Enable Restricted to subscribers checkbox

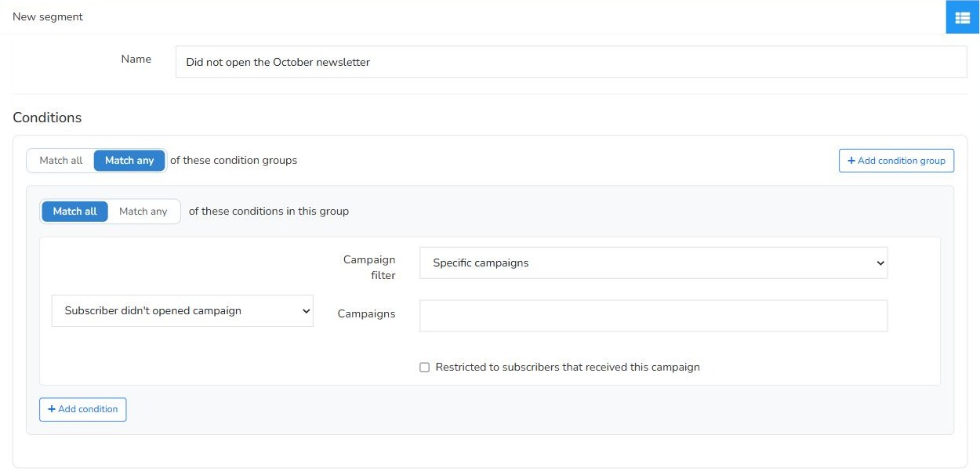(x=425, y=368)
